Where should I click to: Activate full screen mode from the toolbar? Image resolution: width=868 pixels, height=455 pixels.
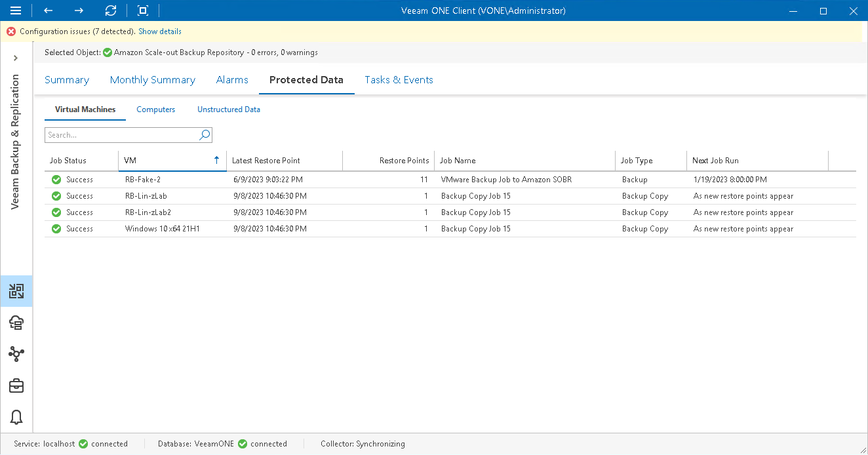coord(142,10)
